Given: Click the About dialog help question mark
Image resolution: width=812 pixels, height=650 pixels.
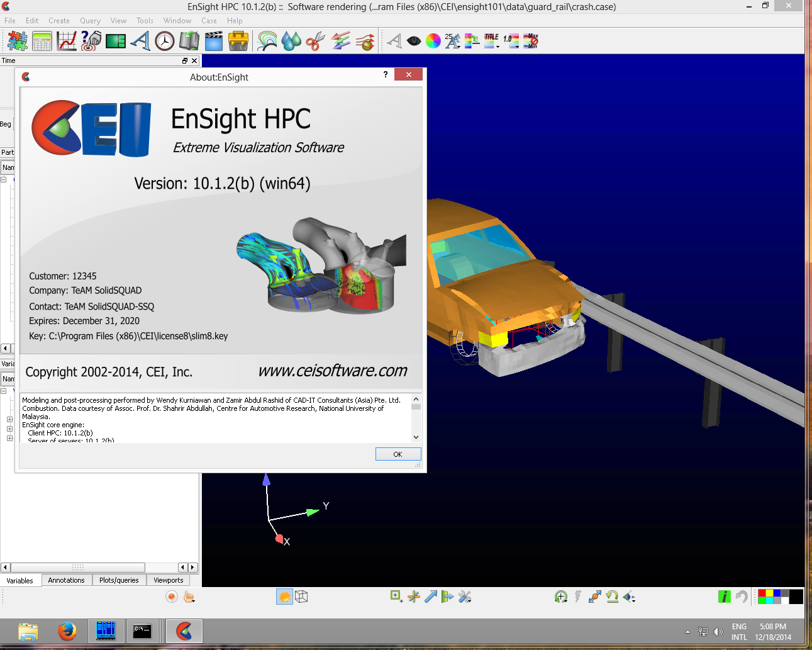Looking at the screenshot, I should click(386, 74).
